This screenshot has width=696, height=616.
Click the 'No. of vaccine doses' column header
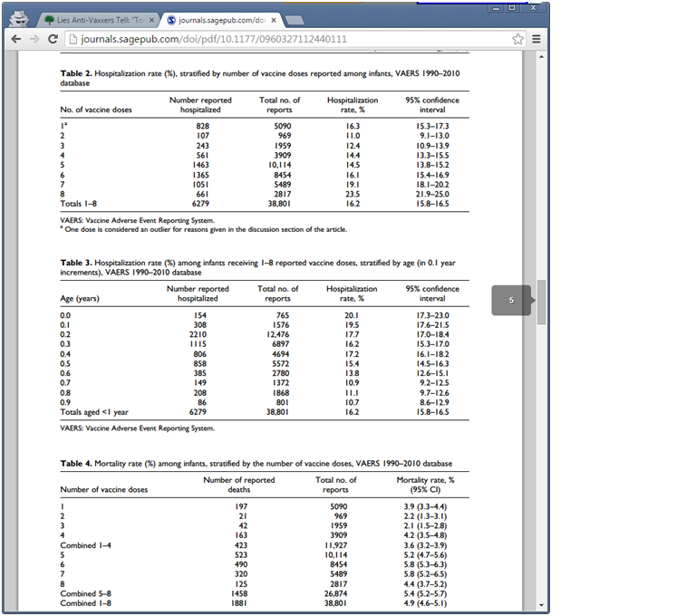[96, 110]
